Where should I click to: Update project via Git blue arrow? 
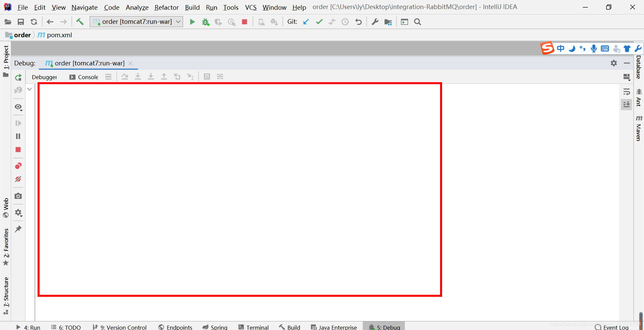(x=306, y=22)
